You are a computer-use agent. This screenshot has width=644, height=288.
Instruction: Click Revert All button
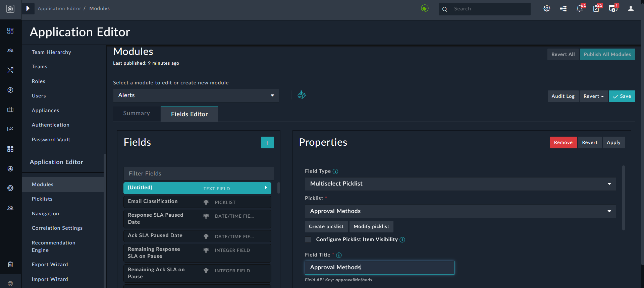(x=563, y=55)
